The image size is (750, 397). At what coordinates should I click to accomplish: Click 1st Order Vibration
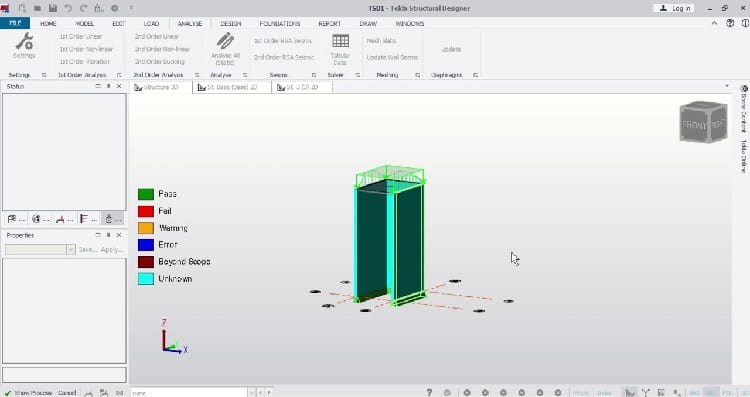click(x=85, y=62)
